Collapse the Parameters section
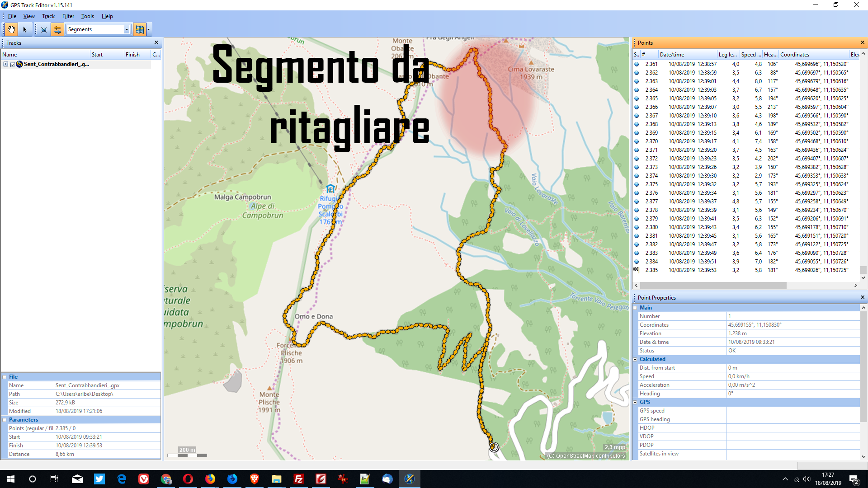The image size is (868, 488). coord(5,420)
